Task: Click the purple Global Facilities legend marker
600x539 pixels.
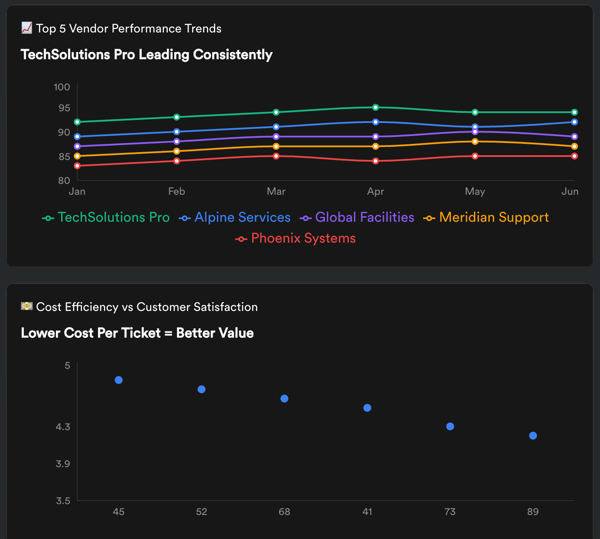Action: (305, 218)
